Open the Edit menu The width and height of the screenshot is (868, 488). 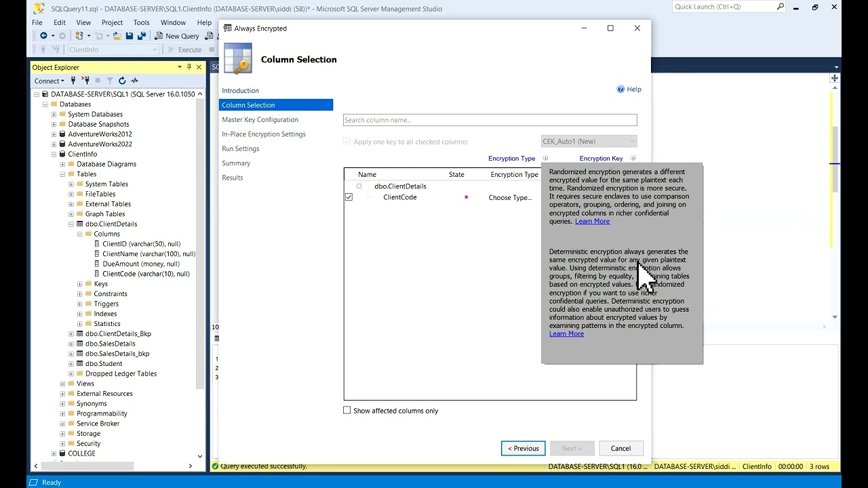coord(60,22)
